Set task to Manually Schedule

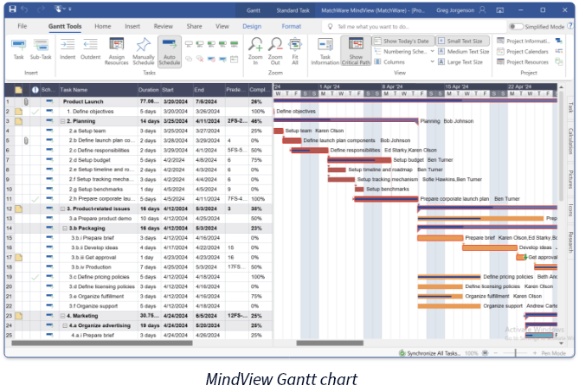(144, 51)
